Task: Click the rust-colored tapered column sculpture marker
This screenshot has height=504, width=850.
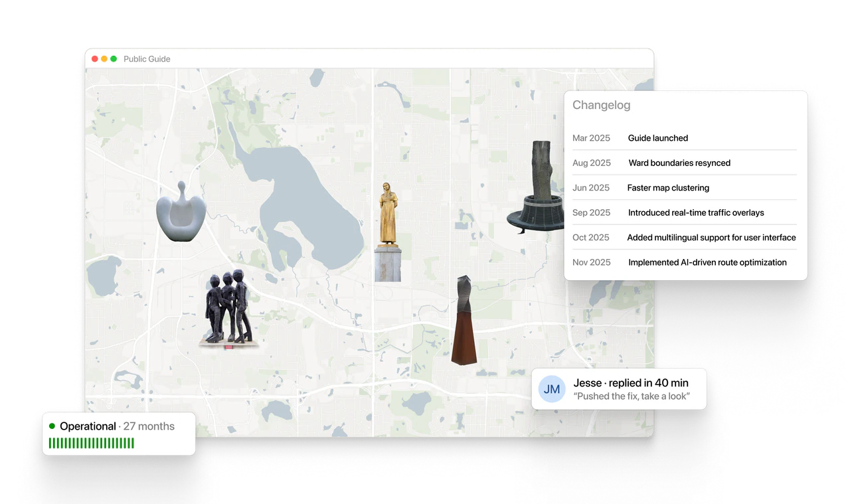Action: [464, 320]
